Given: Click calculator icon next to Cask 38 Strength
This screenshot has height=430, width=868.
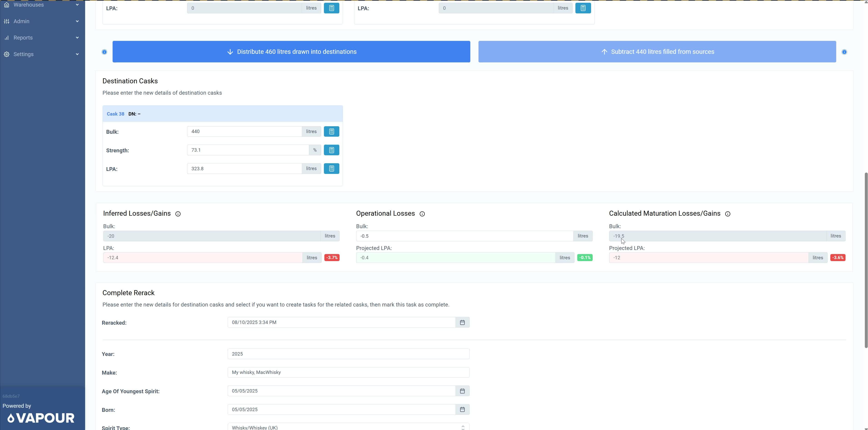Looking at the screenshot, I should point(331,150).
